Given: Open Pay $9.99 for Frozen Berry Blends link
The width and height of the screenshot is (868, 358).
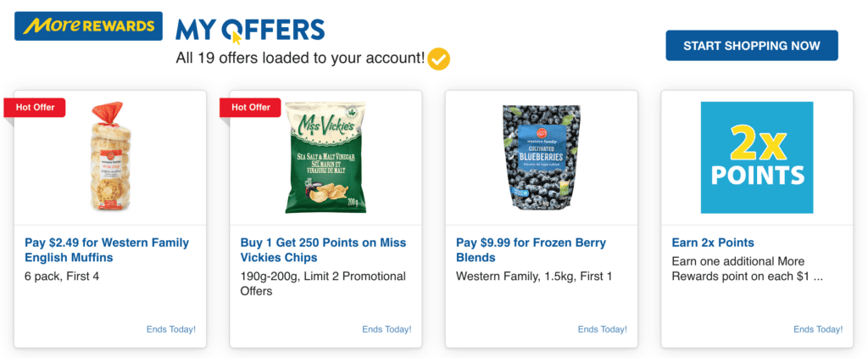Looking at the screenshot, I should tap(531, 250).
